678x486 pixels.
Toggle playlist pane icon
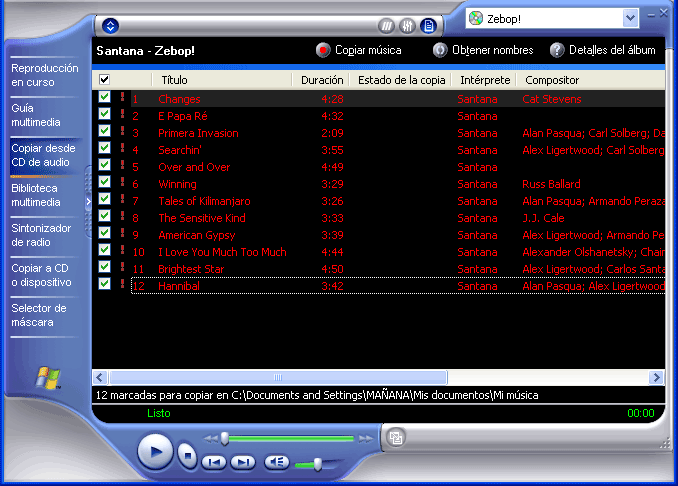pyautogui.click(x=428, y=26)
